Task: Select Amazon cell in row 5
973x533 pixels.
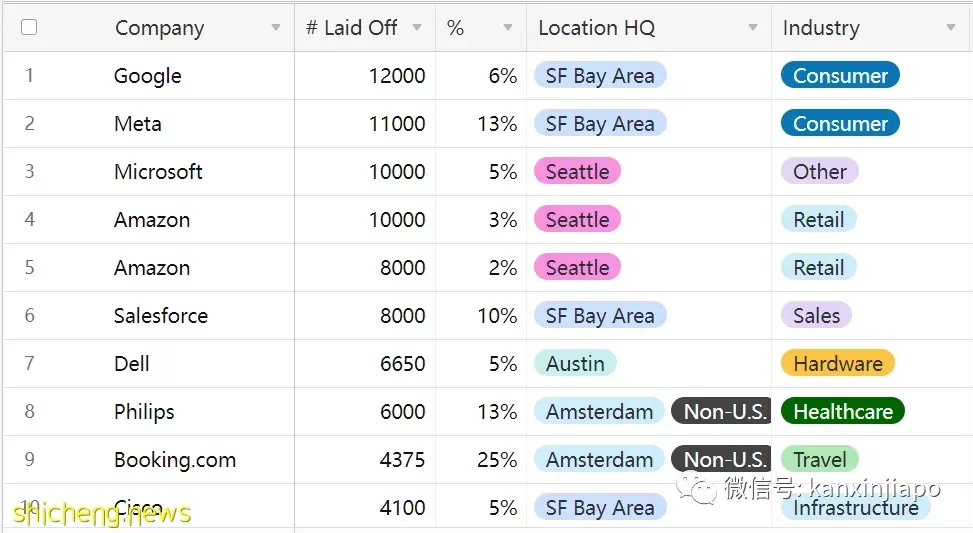Action: point(152,267)
